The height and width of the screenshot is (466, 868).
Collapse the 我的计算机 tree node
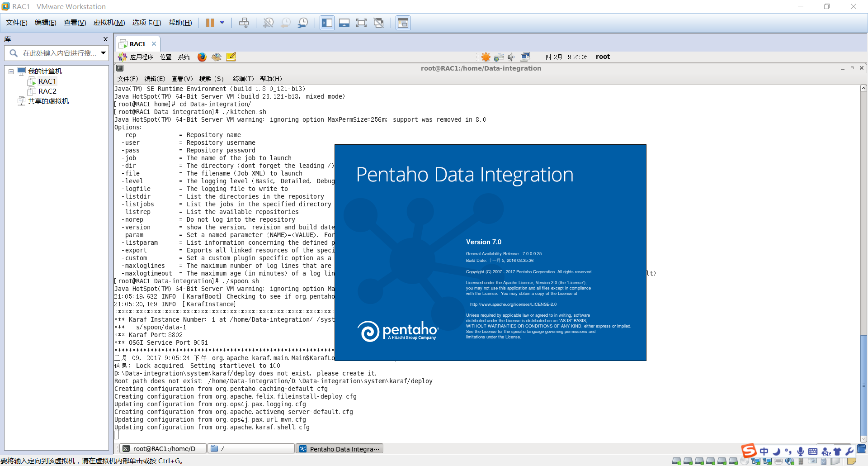click(x=11, y=71)
